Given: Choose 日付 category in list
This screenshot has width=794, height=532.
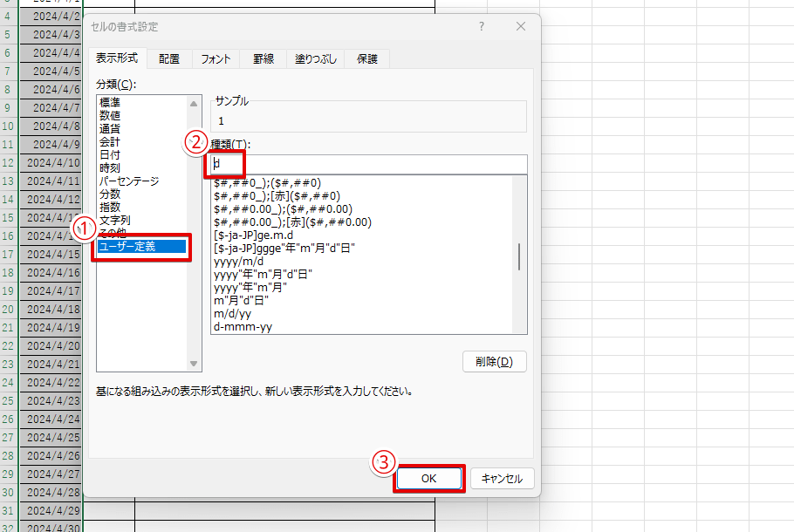Looking at the screenshot, I should (110, 154).
